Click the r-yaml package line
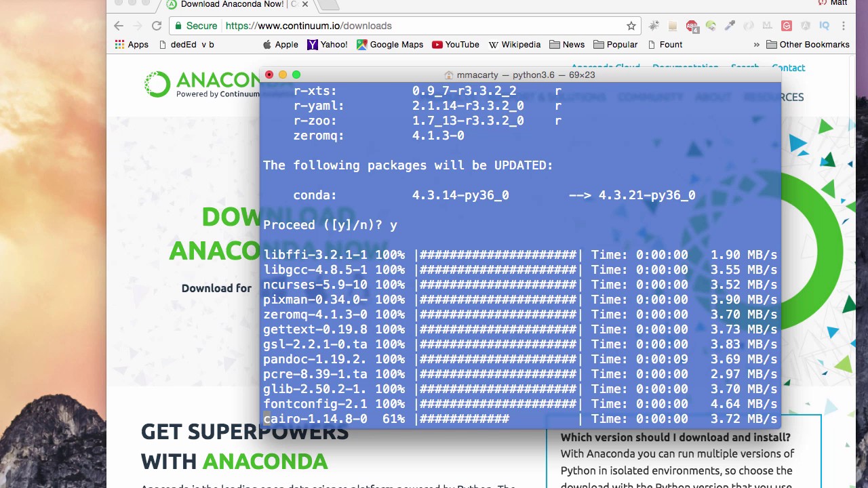868x488 pixels. coord(427,106)
